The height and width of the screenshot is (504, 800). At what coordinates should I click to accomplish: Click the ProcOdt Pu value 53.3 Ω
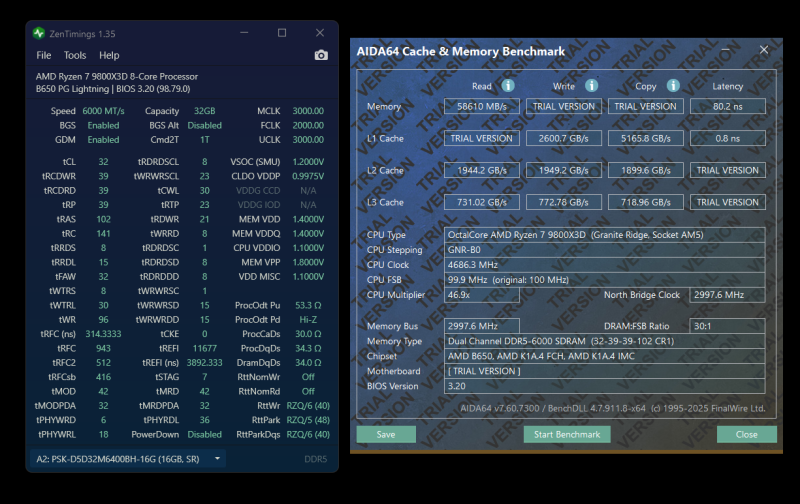(308, 305)
